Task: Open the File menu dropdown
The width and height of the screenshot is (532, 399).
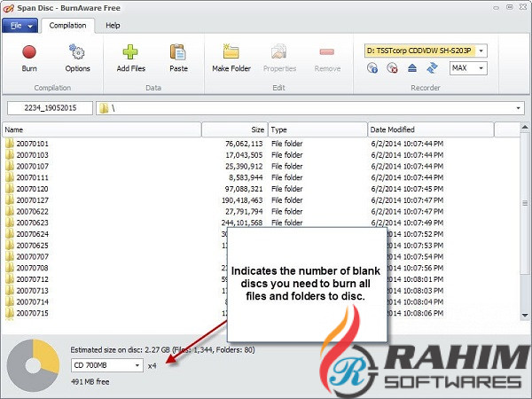Action: pyautogui.click(x=20, y=26)
